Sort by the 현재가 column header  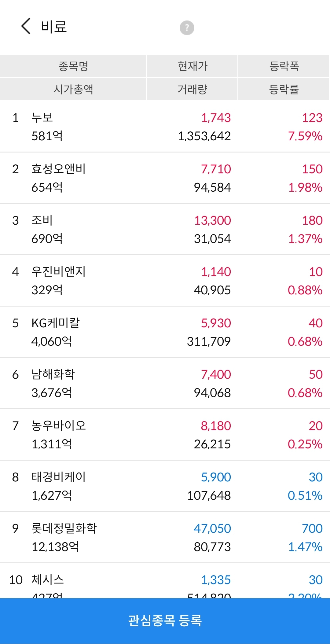pos(192,66)
